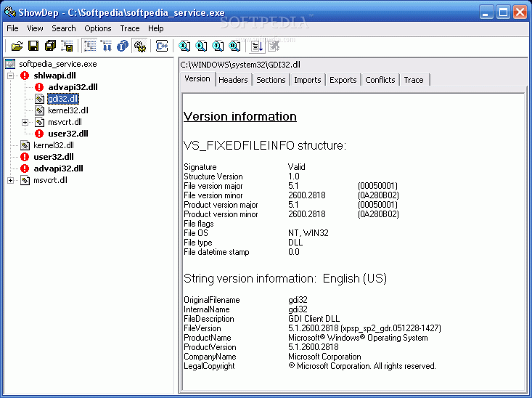532x398 pixels.
Task: Expand the top-level msvcrt.dll node
Action: [10, 180]
